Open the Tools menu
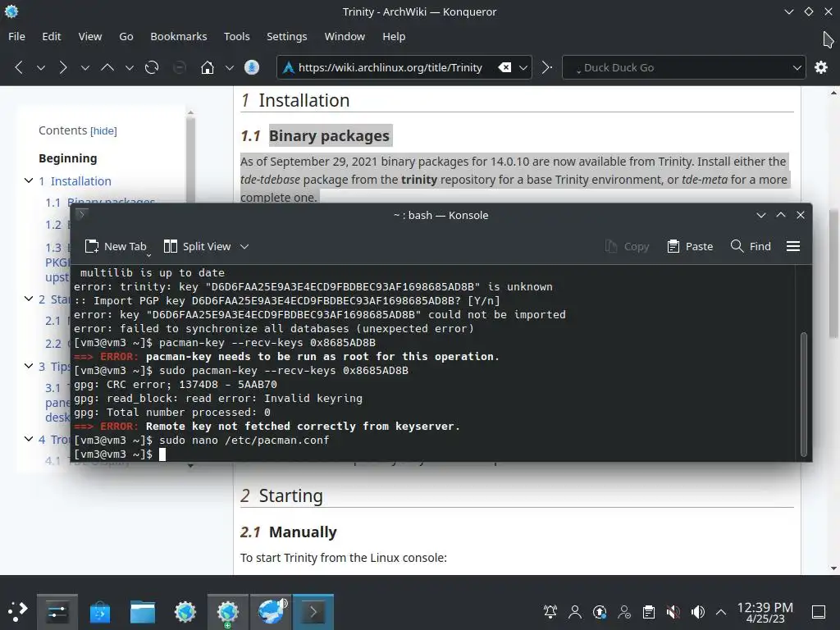840x630 pixels. pos(237,36)
